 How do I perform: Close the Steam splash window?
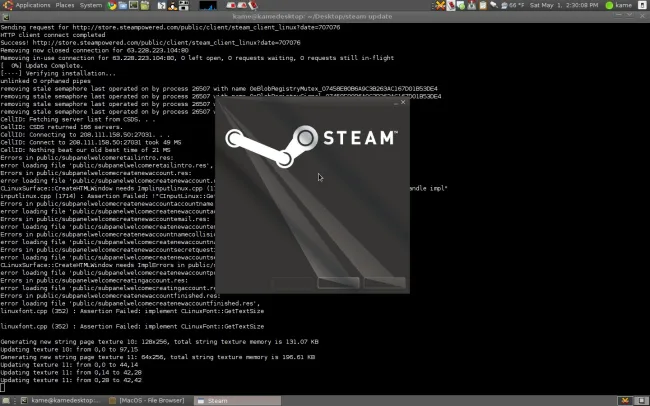(x=403, y=102)
